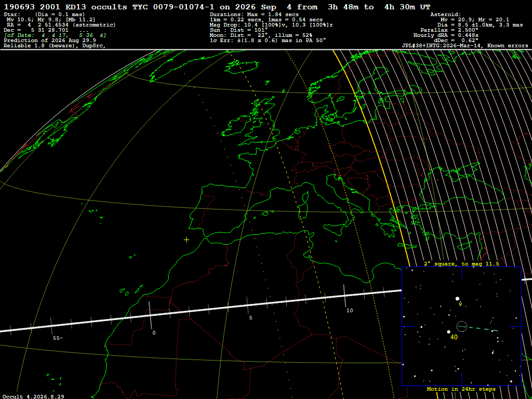The image size is (532, 399).
Task: Click the target star circle in the star chart
Action: click(x=462, y=326)
